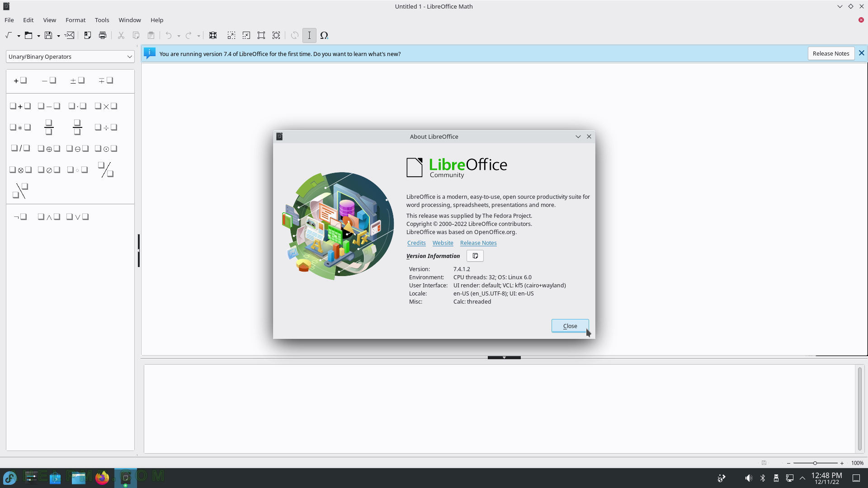Open the Website link in About dialog

[x=443, y=243]
